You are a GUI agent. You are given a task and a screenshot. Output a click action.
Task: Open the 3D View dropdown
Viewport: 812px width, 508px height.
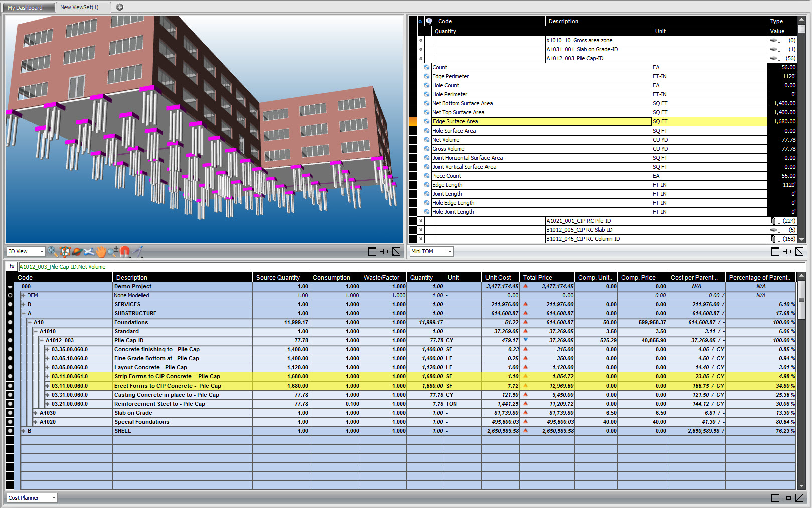pos(42,251)
